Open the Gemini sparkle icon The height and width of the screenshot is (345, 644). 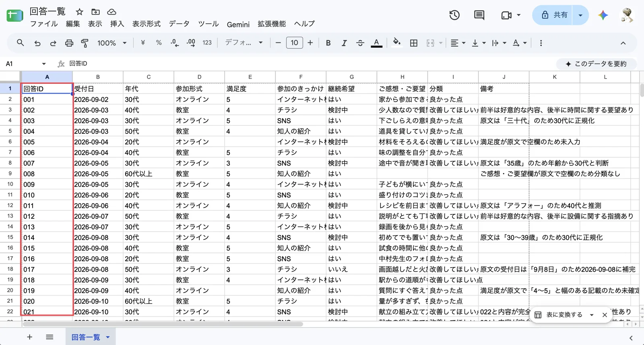(x=603, y=15)
